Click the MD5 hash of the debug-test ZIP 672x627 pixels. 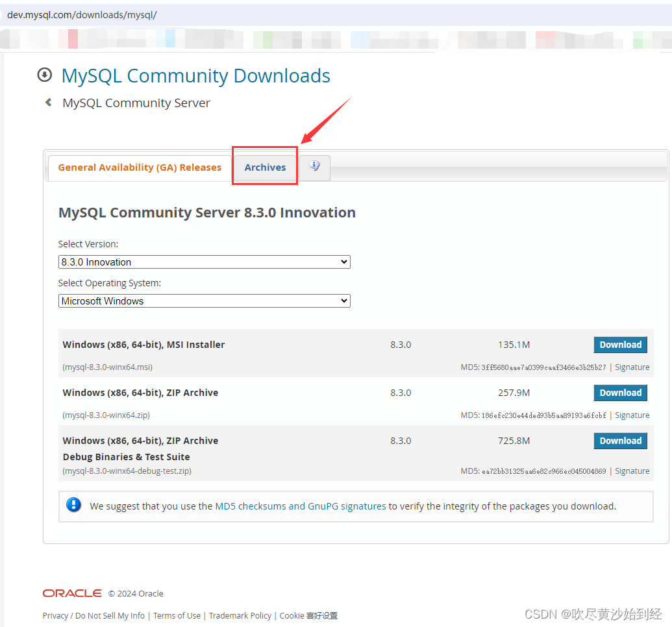(544, 471)
